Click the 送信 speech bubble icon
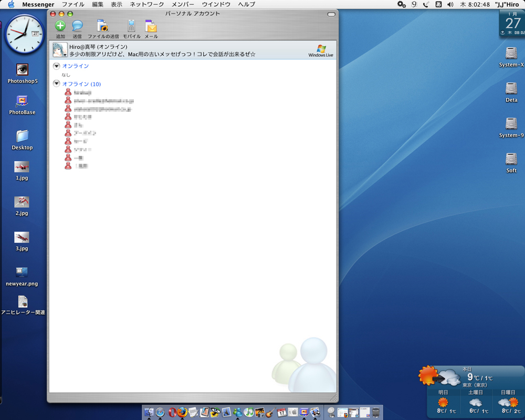 point(77,26)
